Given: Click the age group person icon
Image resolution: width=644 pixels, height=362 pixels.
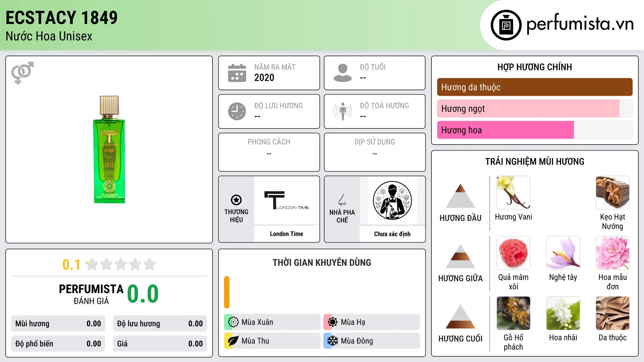Looking at the screenshot, I should [x=343, y=73].
